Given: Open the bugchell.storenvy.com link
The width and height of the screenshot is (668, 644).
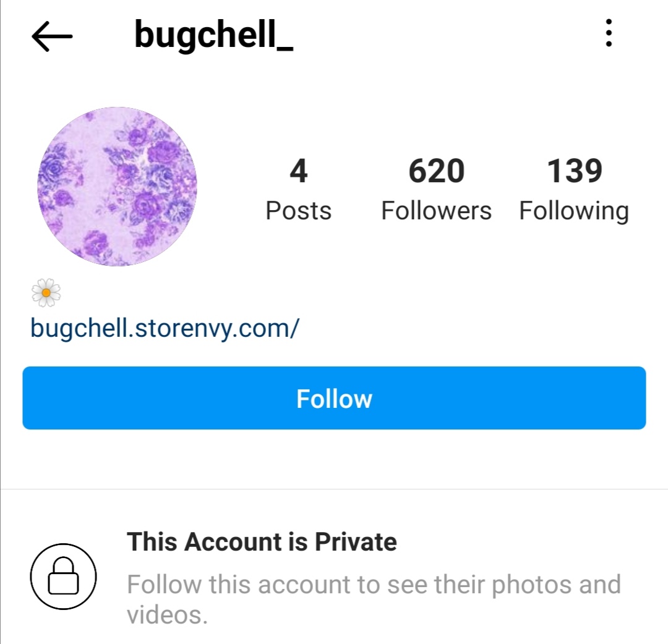Looking at the screenshot, I should (x=165, y=329).
